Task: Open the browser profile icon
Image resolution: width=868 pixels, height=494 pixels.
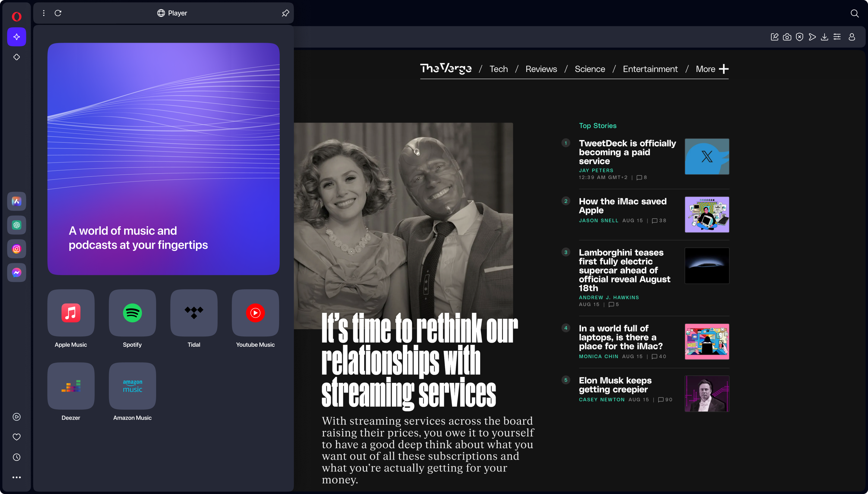Action: 851,37
